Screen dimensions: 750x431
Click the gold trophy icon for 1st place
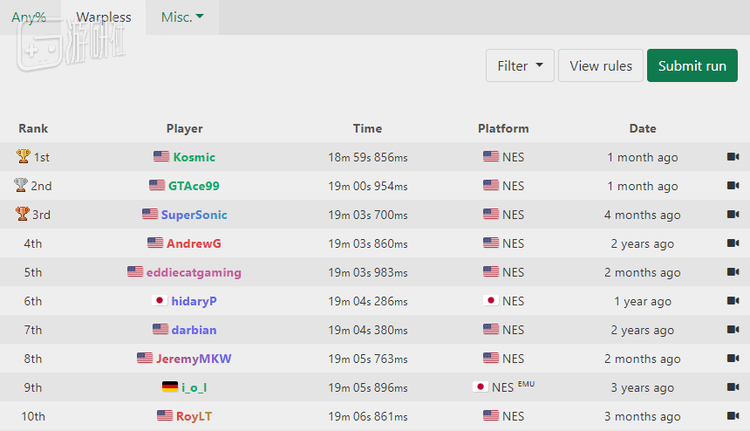click(x=23, y=157)
